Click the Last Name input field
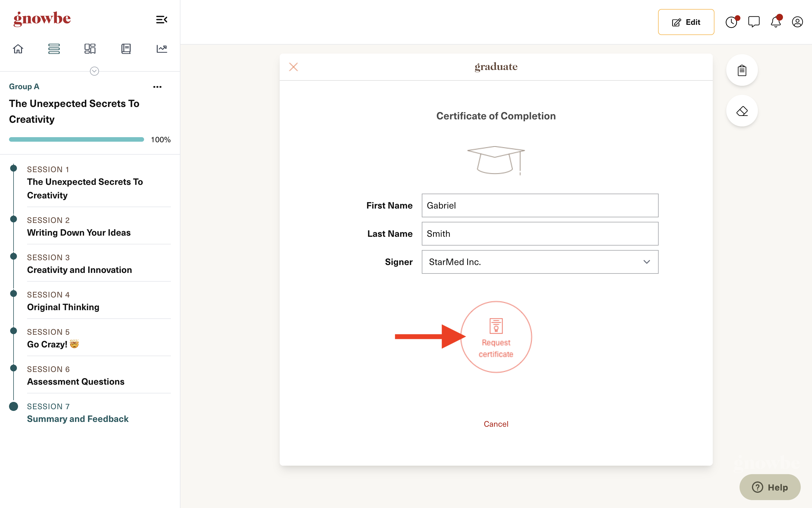 pos(540,233)
